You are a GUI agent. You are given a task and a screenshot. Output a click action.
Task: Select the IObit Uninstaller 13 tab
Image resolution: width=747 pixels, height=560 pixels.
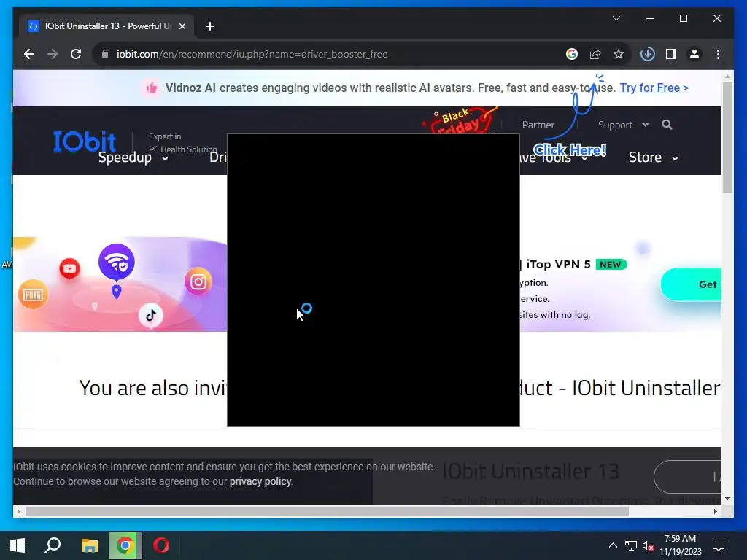click(x=107, y=26)
